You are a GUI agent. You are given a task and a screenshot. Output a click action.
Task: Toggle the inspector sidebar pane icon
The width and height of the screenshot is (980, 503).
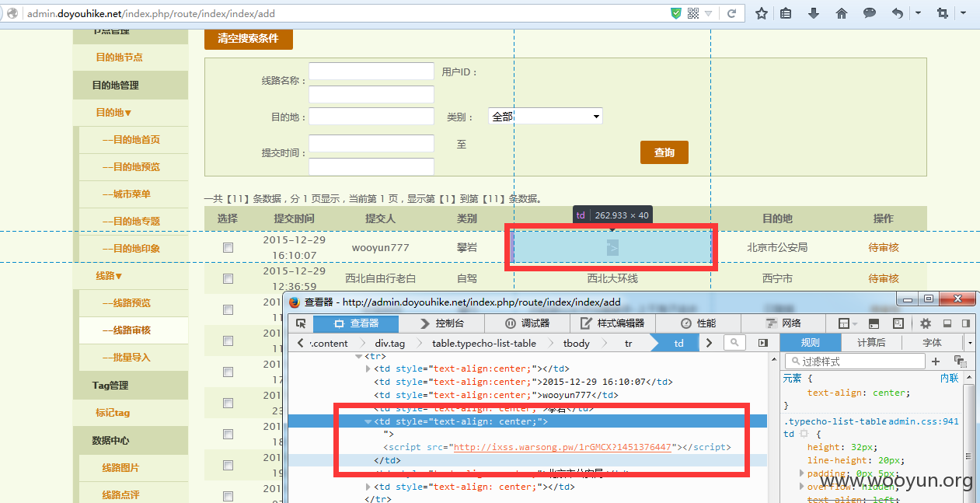click(763, 343)
